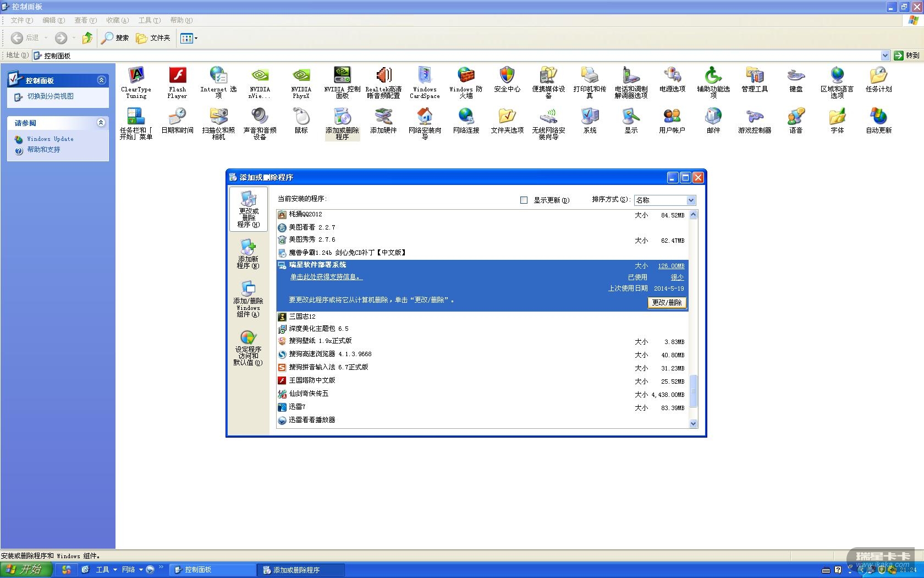
Task: Open the 帮助 menu
Action: click(x=181, y=20)
